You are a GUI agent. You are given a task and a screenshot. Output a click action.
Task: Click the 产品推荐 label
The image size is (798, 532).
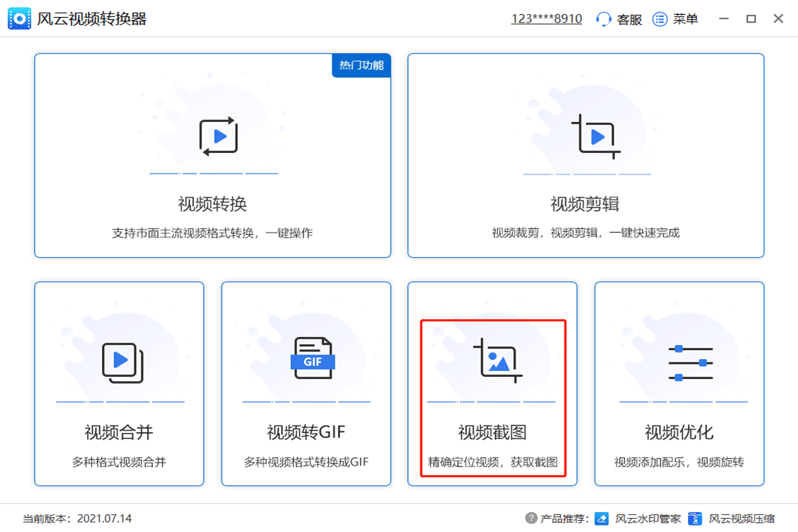pyautogui.click(x=565, y=519)
